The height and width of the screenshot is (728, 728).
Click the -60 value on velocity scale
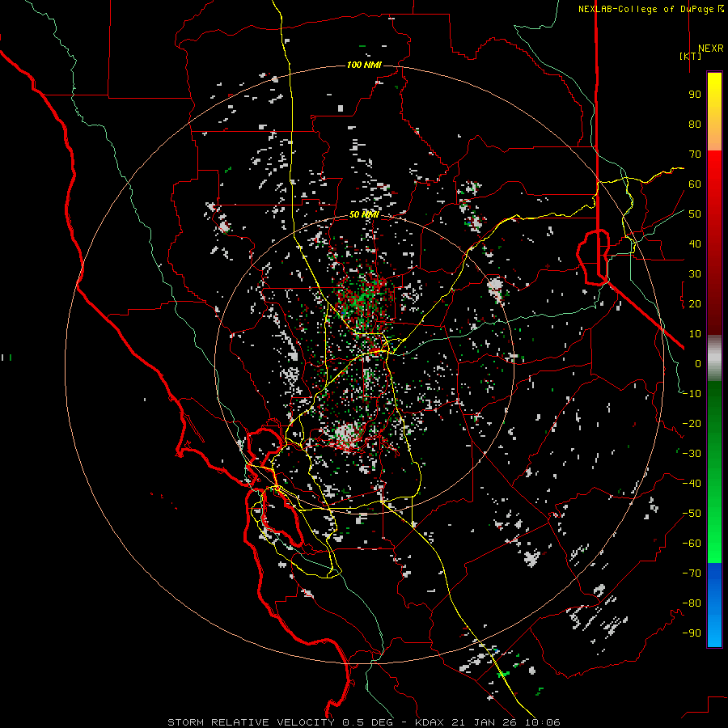coord(692,544)
